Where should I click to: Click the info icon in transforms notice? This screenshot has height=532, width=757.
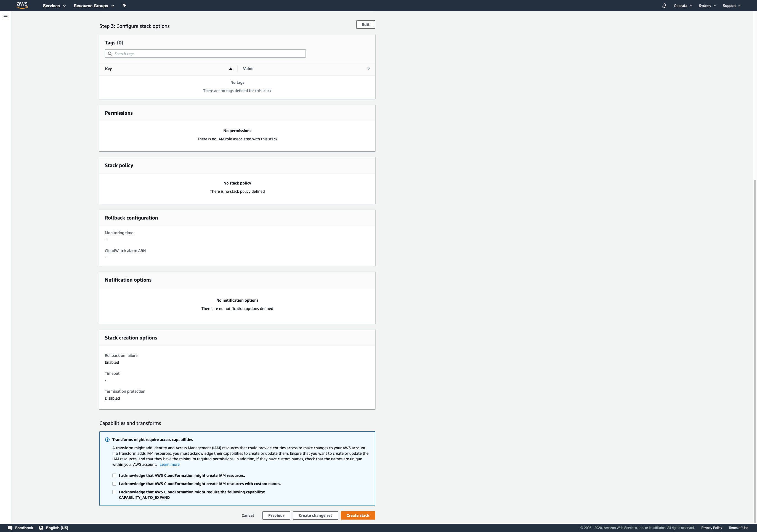107,439
